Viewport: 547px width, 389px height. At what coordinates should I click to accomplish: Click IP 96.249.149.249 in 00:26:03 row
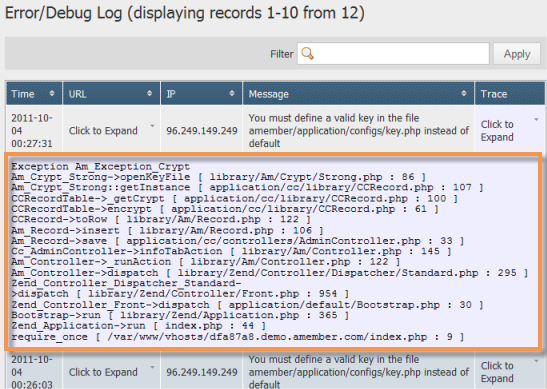click(202, 372)
